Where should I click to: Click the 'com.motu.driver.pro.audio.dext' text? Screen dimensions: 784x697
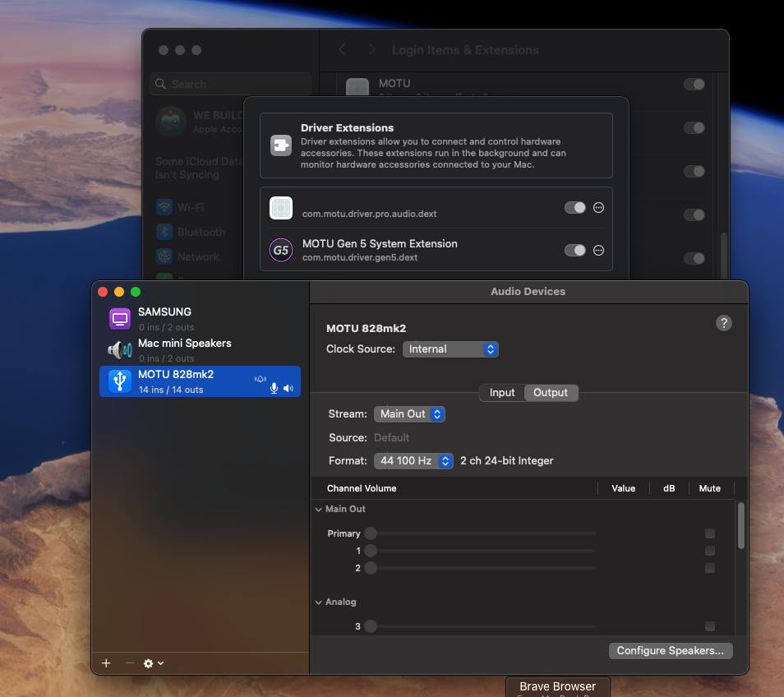point(370,214)
